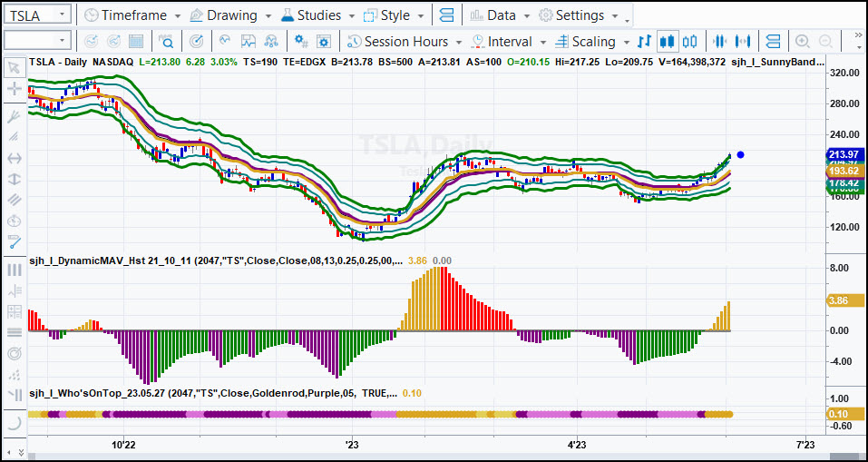Switch to OHLC bar chart style
This screenshot has width=868, height=462.
[644, 42]
